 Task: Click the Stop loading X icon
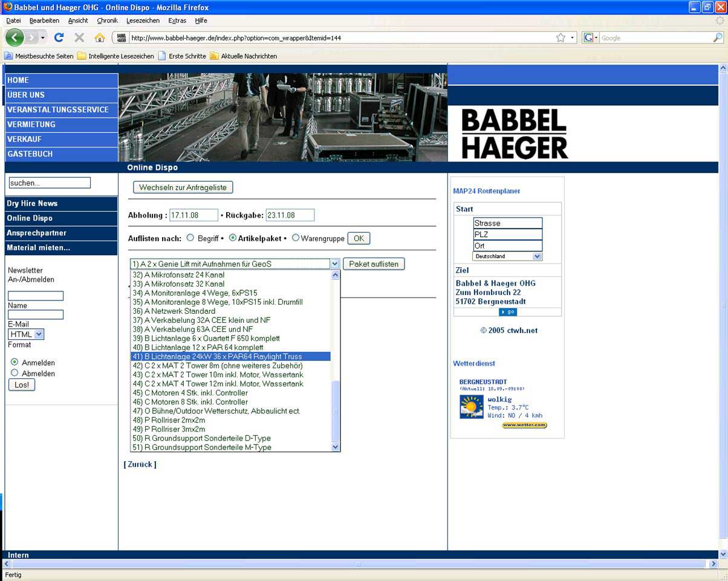pos(79,37)
